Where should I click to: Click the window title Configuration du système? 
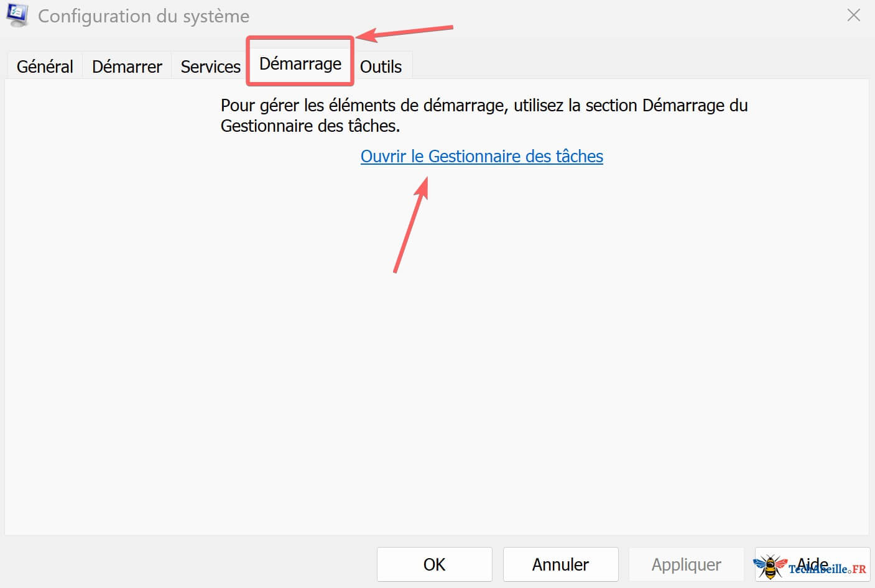click(143, 16)
